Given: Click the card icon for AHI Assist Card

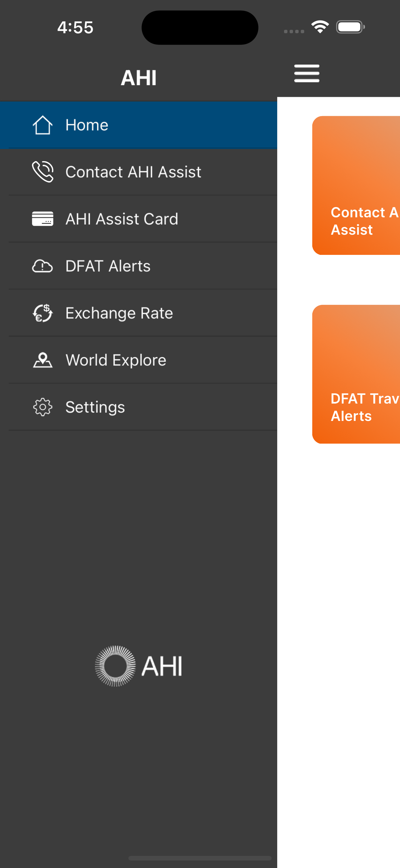Looking at the screenshot, I should coord(42,219).
